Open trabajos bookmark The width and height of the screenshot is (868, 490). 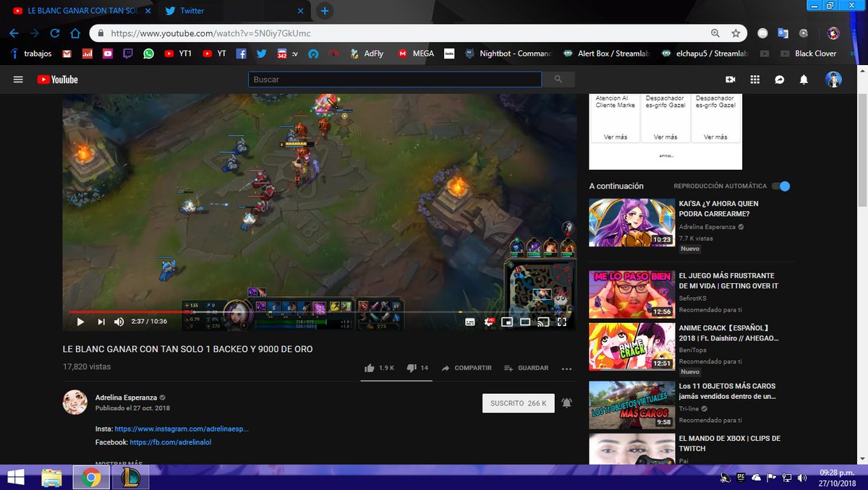click(x=31, y=53)
